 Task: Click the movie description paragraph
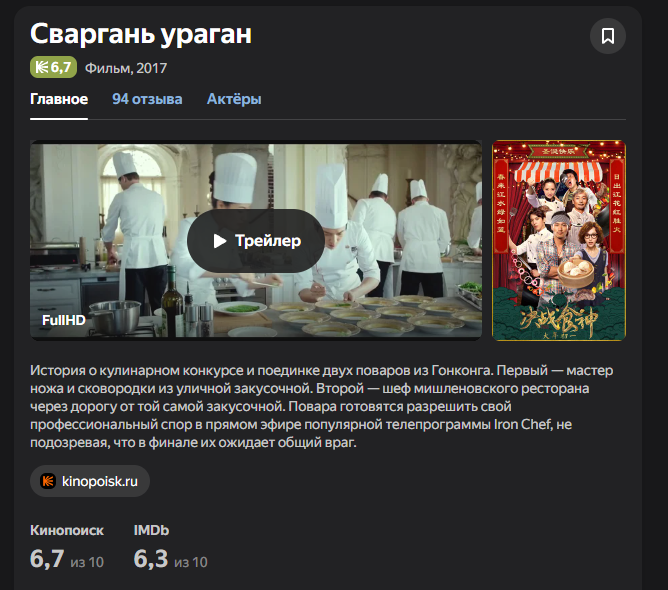click(322, 406)
